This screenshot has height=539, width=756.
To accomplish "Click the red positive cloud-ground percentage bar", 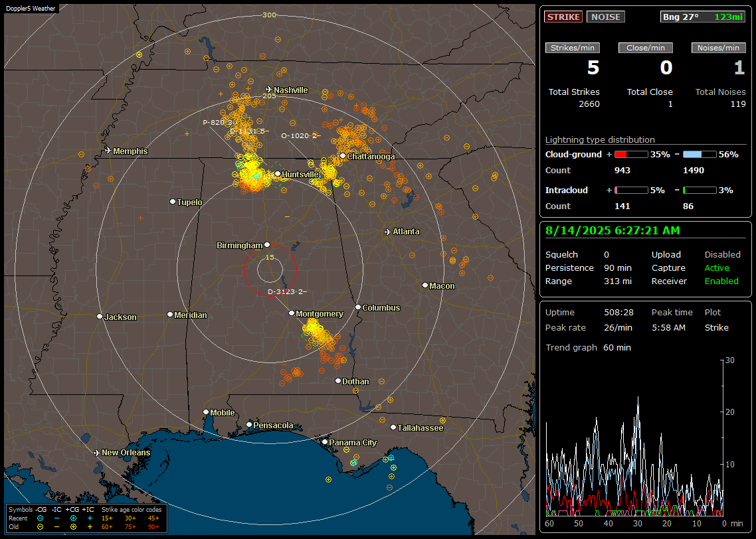I will coord(631,155).
